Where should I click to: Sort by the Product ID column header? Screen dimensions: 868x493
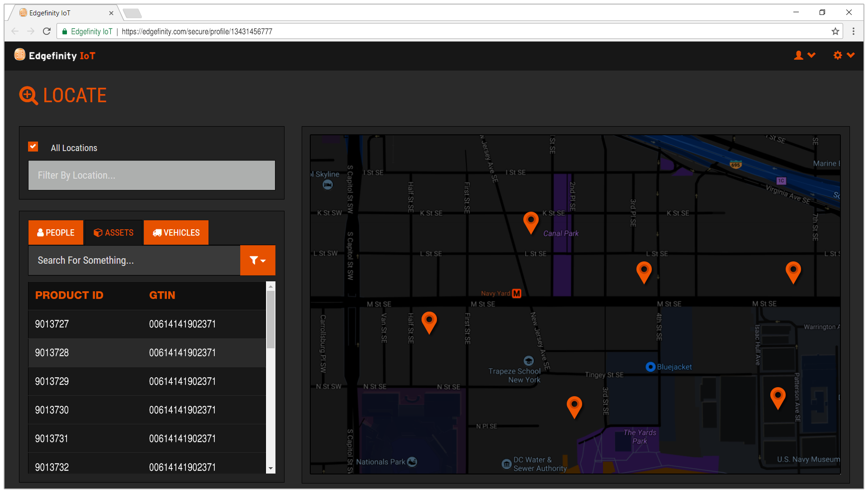(69, 295)
